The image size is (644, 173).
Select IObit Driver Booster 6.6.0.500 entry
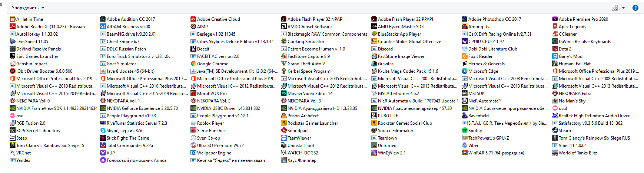[x=41, y=71]
